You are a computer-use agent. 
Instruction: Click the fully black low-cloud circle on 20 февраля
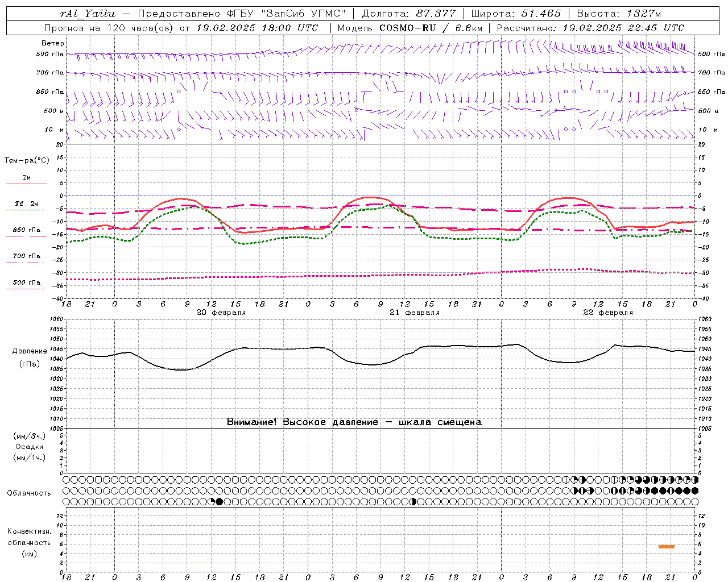tap(220, 501)
